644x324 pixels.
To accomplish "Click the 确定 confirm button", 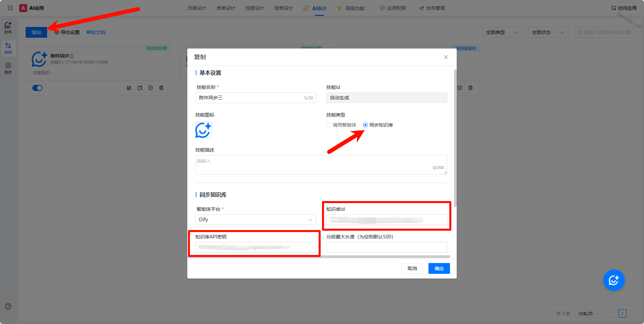I will [439, 268].
